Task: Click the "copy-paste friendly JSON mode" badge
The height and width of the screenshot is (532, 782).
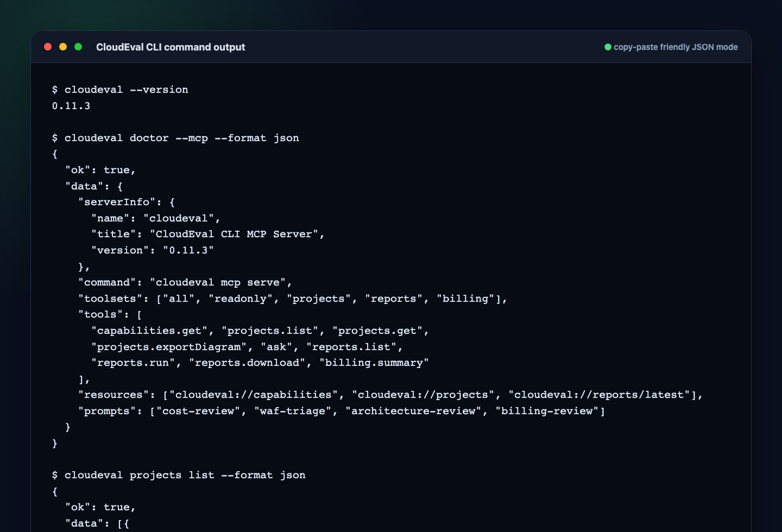Action: [x=671, y=47]
